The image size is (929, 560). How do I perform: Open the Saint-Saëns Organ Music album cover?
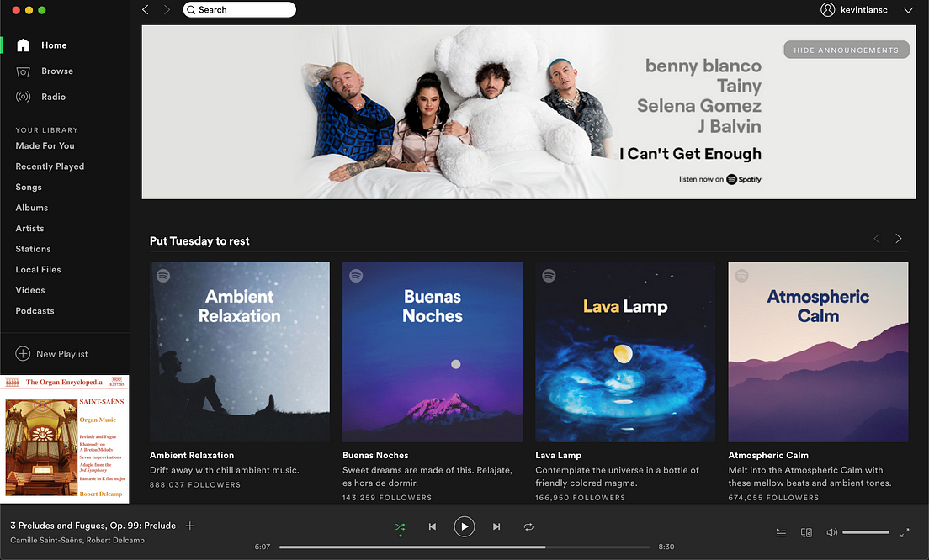pyautogui.click(x=65, y=439)
